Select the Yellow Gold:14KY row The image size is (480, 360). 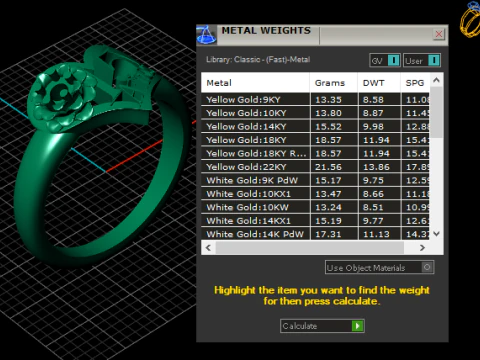point(315,126)
